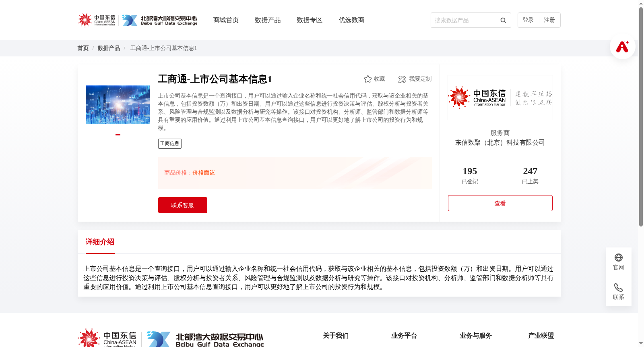This screenshot has height=347, width=644.
Task: Click the 195 已登记 count
Action: [470, 176]
